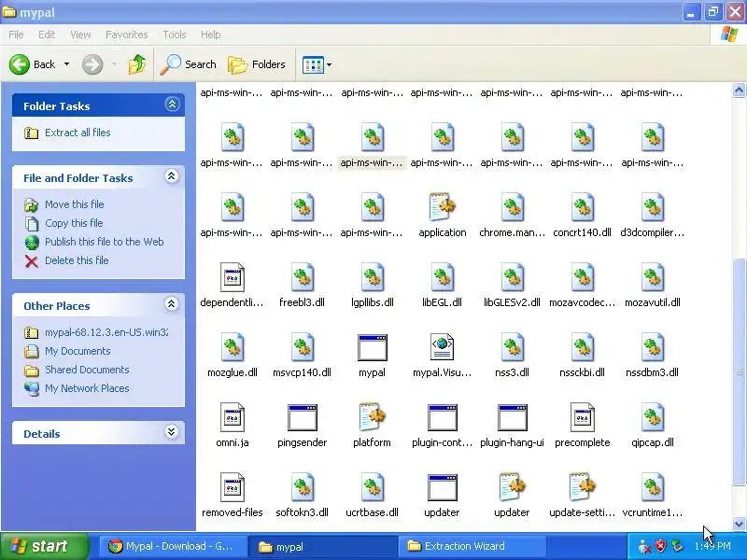Select the mozavutil.dll file icon
The height and width of the screenshot is (560, 747).
coord(652,277)
